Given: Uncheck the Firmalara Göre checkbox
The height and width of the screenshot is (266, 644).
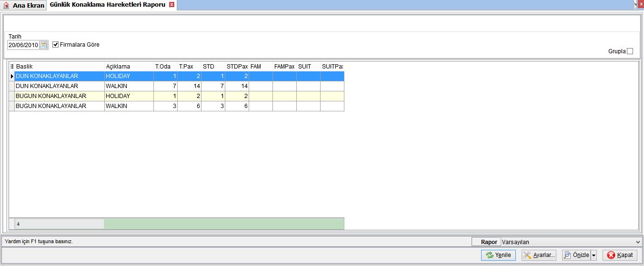Looking at the screenshot, I should 56,45.
